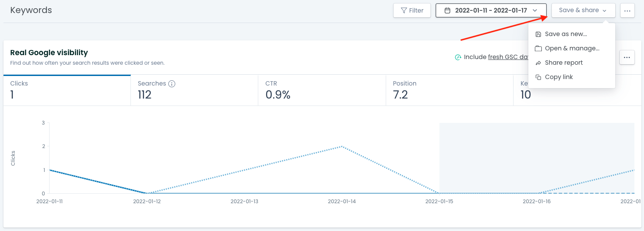Click the 2022-01-14 peak chart point
This screenshot has width=644, height=231.
click(x=342, y=146)
